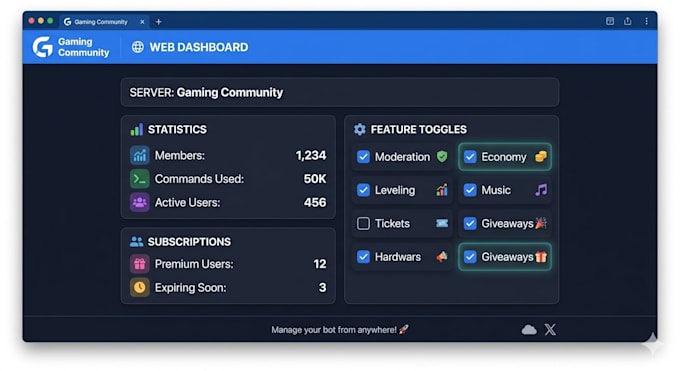
Task: Disable the Economy checkbox
Action: 470,157
